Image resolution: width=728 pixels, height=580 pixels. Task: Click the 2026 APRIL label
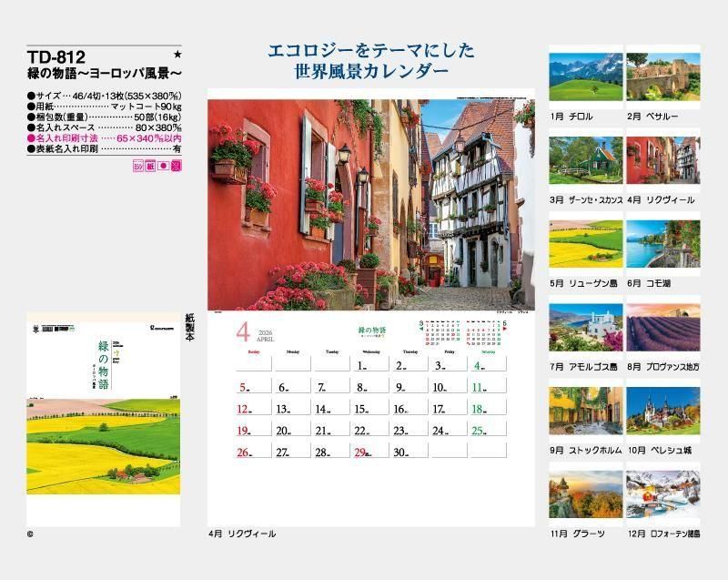click(266, 336)
